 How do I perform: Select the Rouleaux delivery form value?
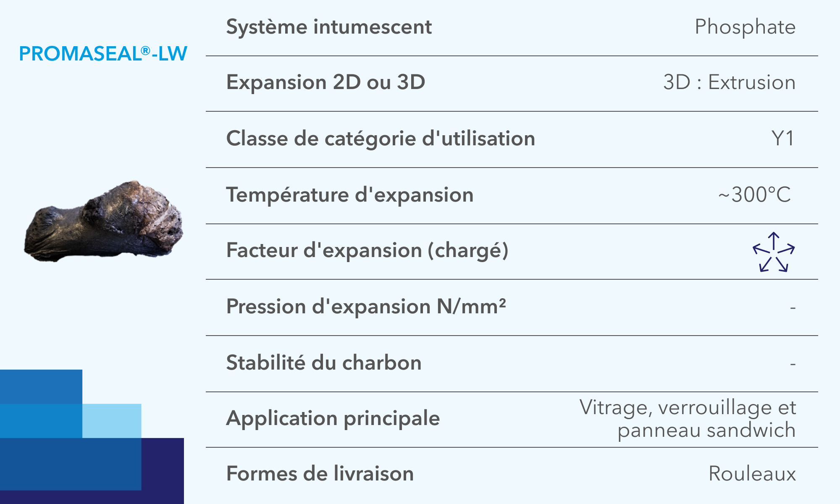(x=752, y=474)
